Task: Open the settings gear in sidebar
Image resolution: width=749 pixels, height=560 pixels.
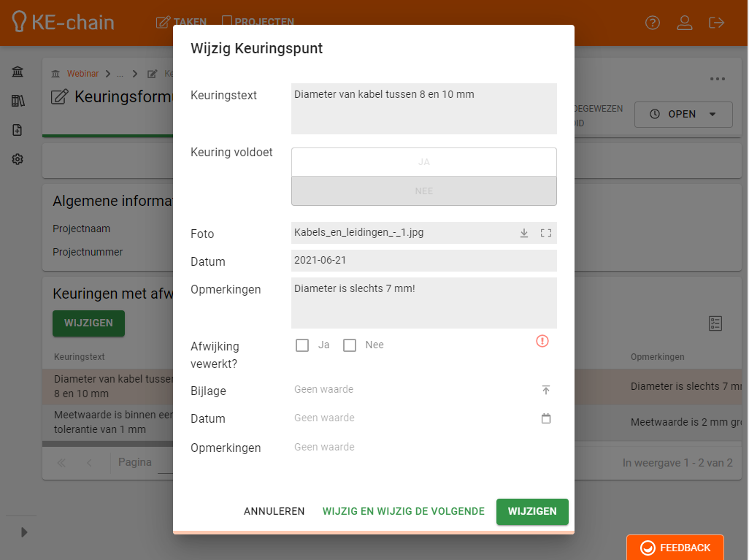Action: (18, 159)
